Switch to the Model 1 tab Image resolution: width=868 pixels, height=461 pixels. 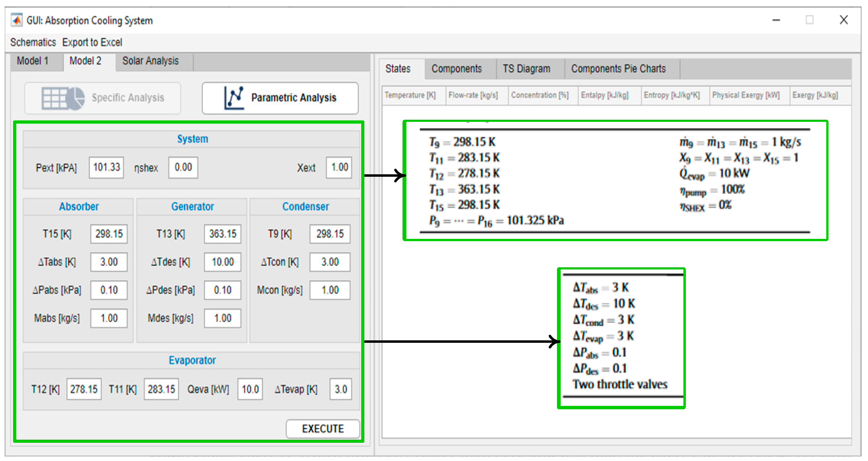point(33,61)
